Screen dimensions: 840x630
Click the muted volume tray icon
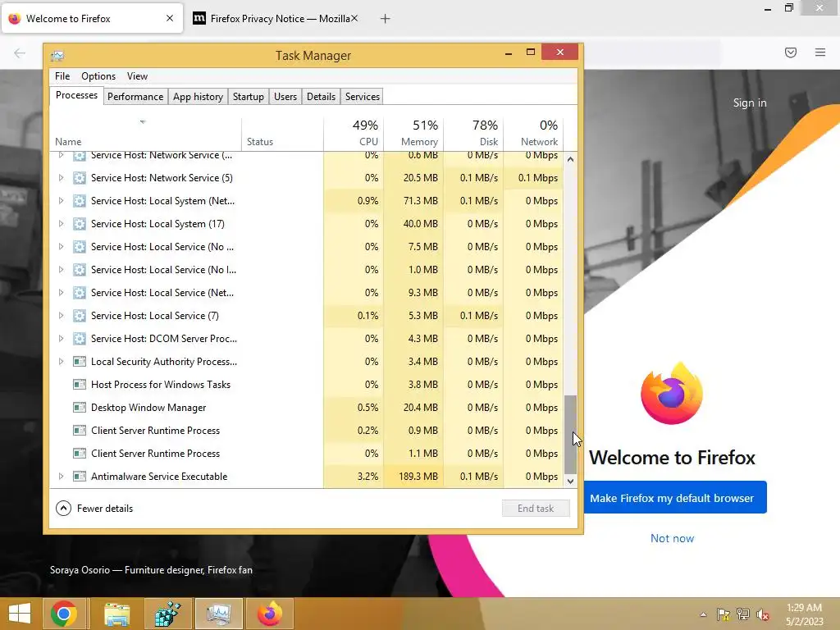pyautogui.click(x=763, y=614)
